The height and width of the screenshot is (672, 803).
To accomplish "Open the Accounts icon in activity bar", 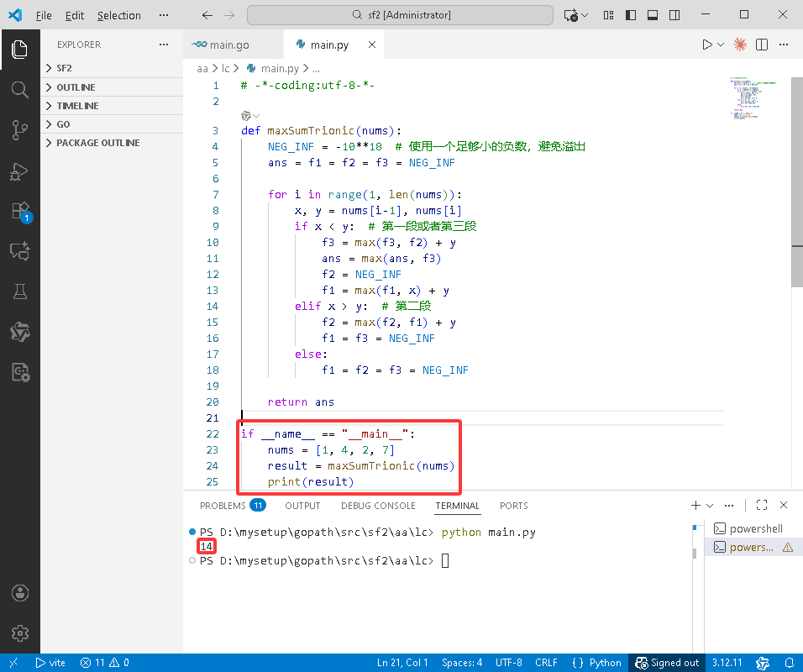I will (x=19, y=593).
